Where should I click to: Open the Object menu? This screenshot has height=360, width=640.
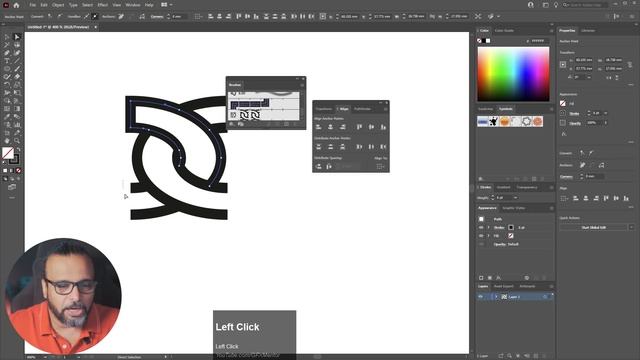58,5
